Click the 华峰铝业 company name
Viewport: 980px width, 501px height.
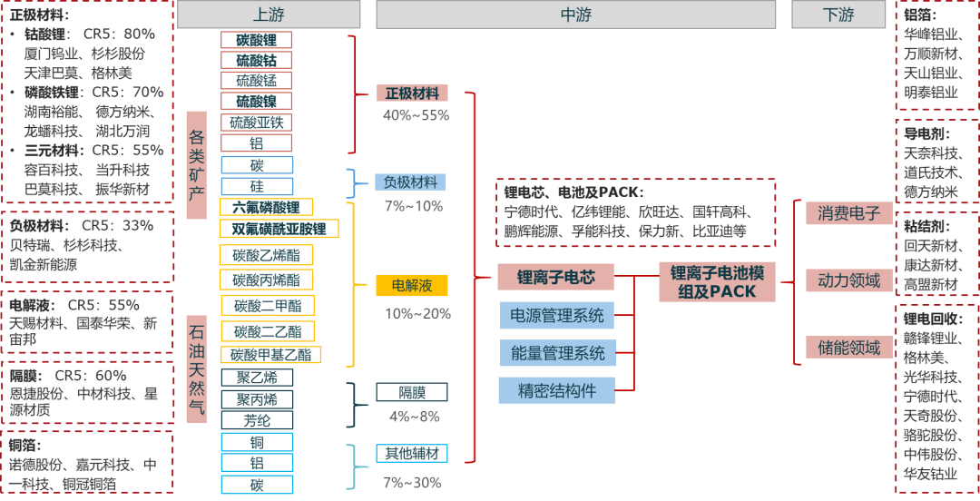click(x=931, y=35)
